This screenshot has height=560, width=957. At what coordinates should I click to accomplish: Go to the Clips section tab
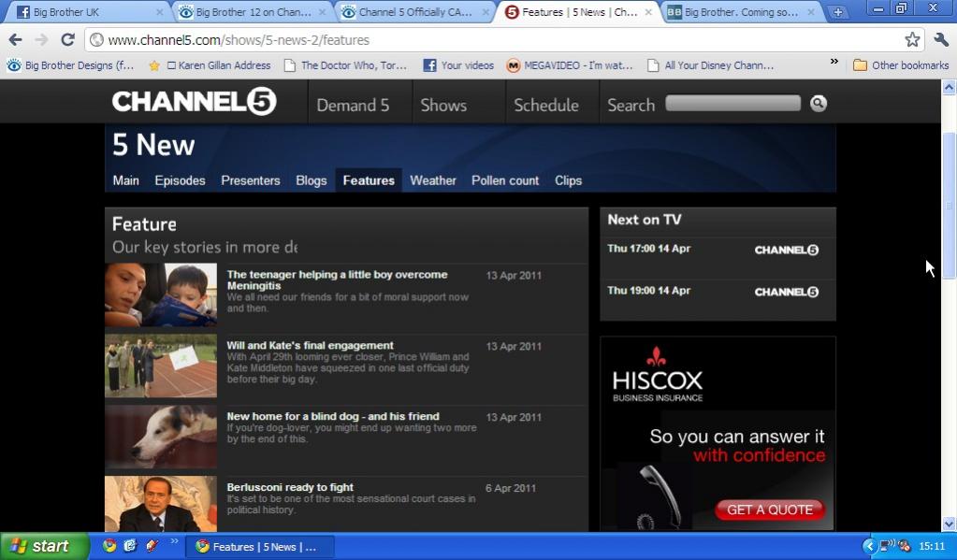click(x=568, y=180)
